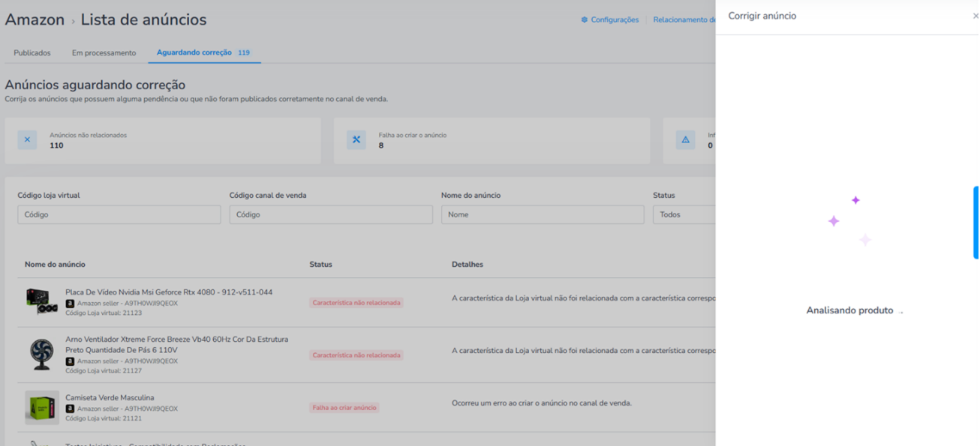Focus the Código canal de venda input
The width and height of the screenshot is (980, 446).
[x=331, y=214]
